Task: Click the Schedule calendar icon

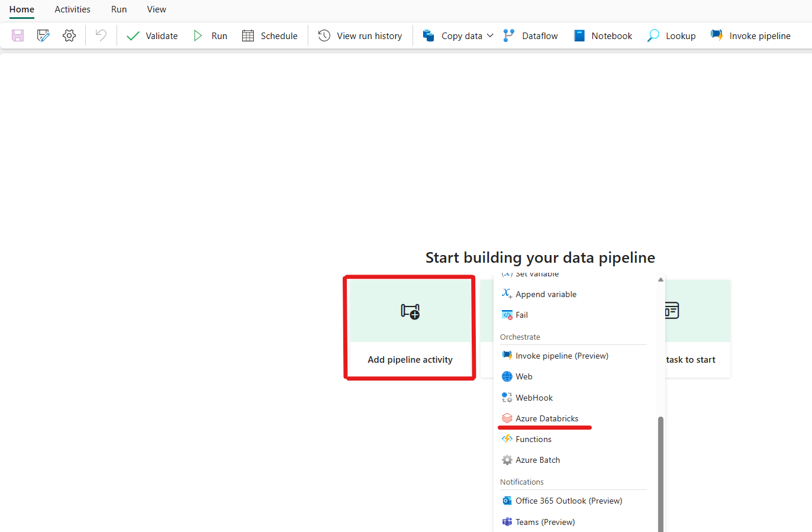Action: pyautogui.click(x=248, y=36)
